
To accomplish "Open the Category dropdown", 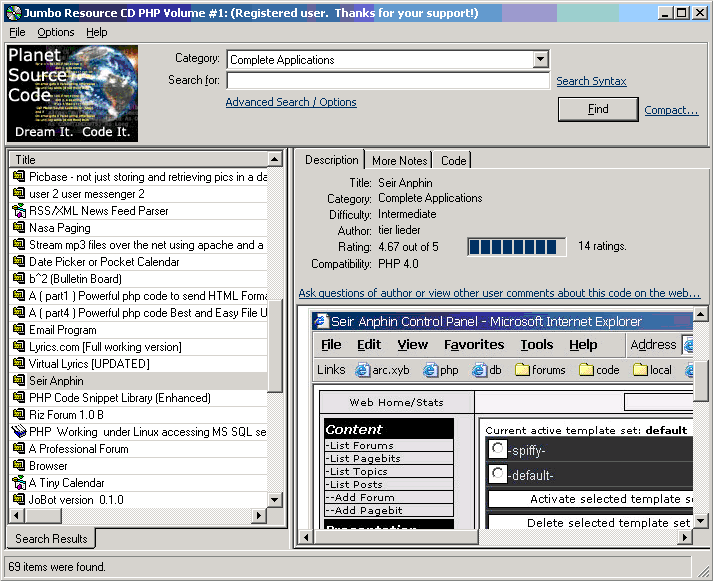I will point(540,59).
